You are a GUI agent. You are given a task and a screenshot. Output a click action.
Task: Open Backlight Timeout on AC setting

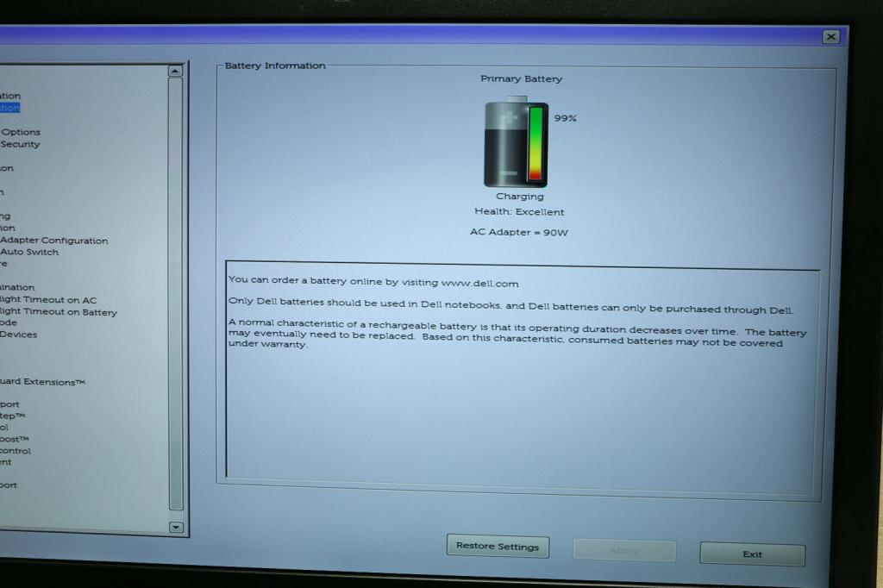coord(48,300)
